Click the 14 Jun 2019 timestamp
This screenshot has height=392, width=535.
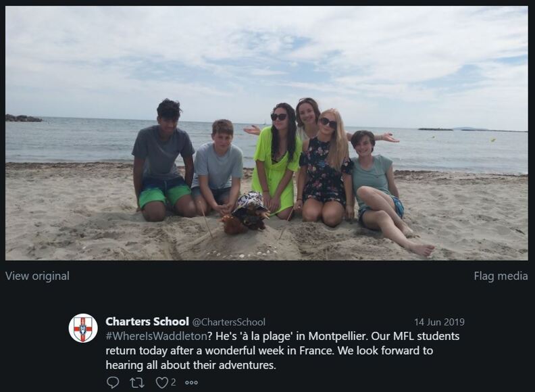[x=439, y=322]
